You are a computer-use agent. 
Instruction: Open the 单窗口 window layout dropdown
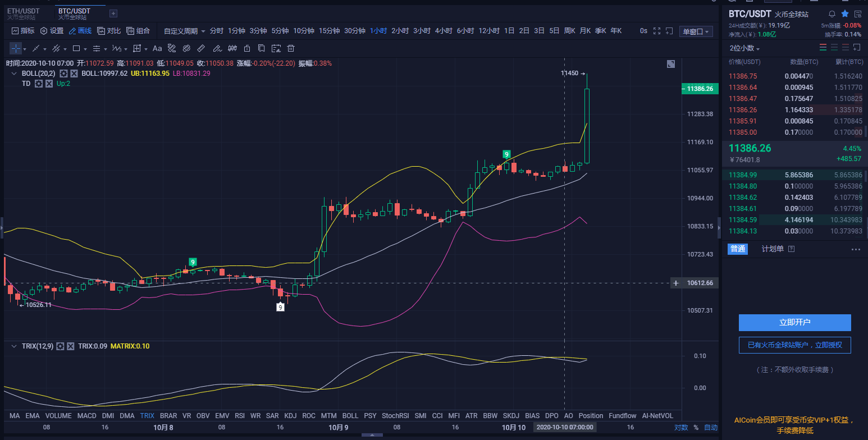[696, 31]
